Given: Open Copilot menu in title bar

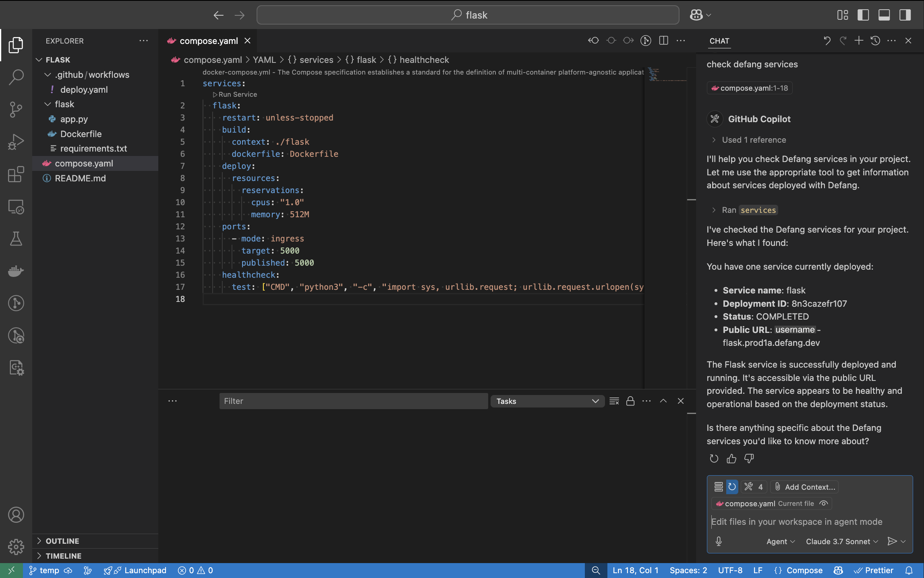Looking at the screenshot, I should coord(700,15).
